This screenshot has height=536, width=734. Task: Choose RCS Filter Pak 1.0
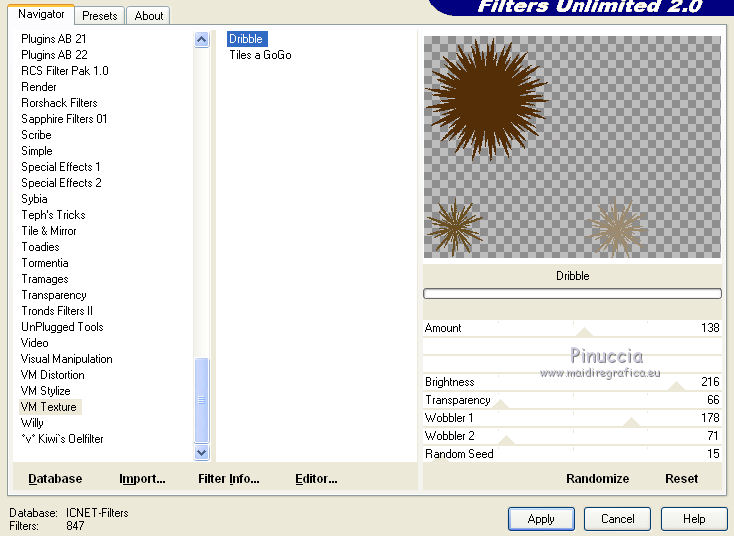pyautogui.click(x=65, y=71)
